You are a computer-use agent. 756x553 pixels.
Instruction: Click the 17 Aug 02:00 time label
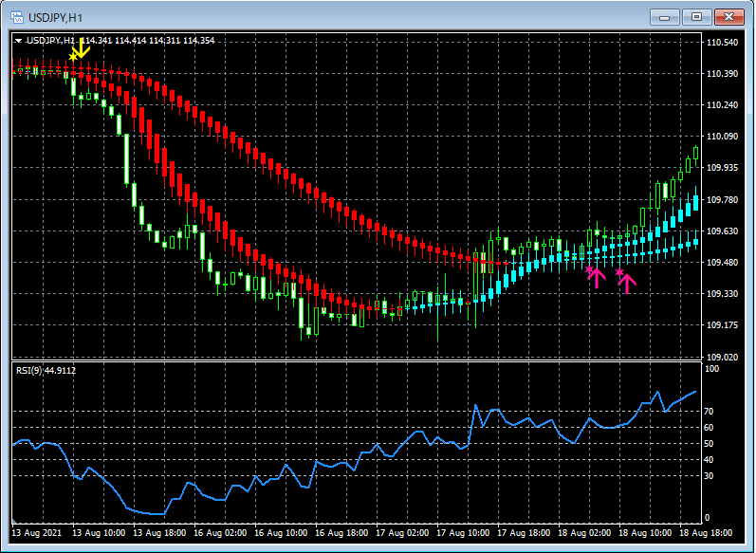click(x=402, y=533)
